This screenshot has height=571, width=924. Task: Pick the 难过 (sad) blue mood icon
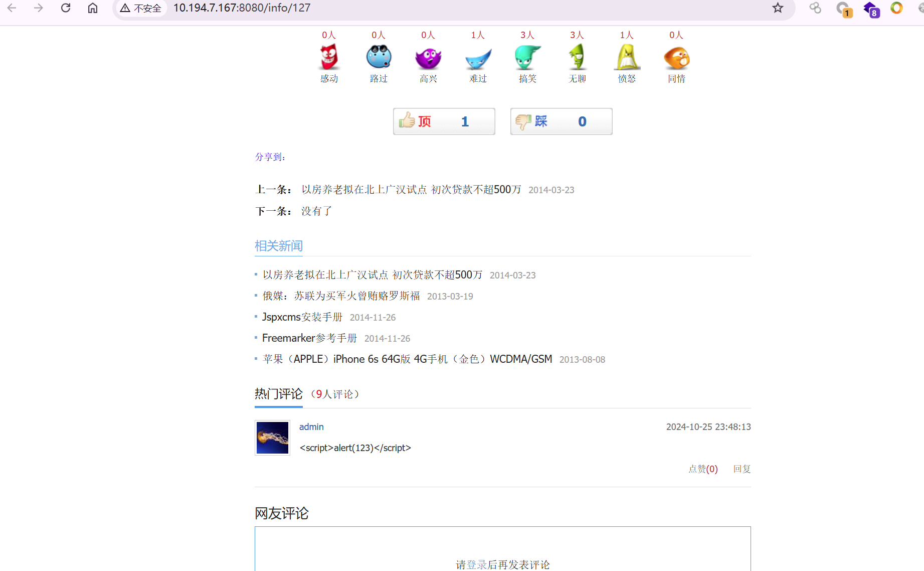pos(478,57)
